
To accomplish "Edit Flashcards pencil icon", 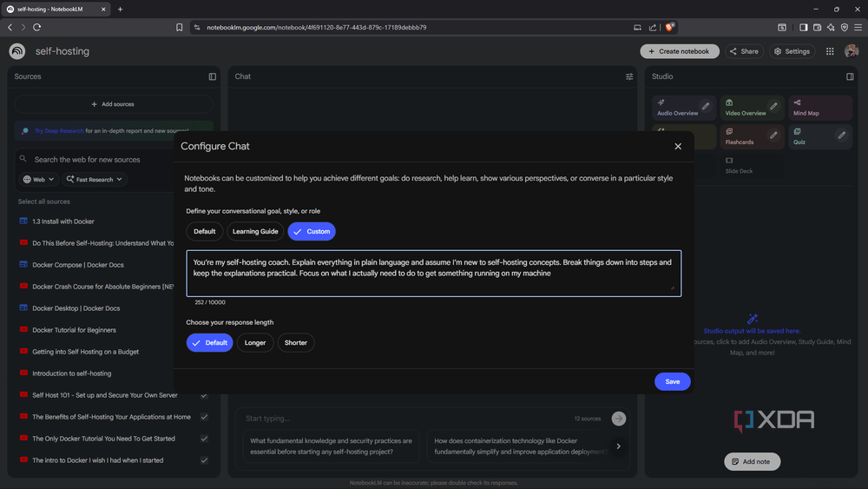I will click(774, 135).
